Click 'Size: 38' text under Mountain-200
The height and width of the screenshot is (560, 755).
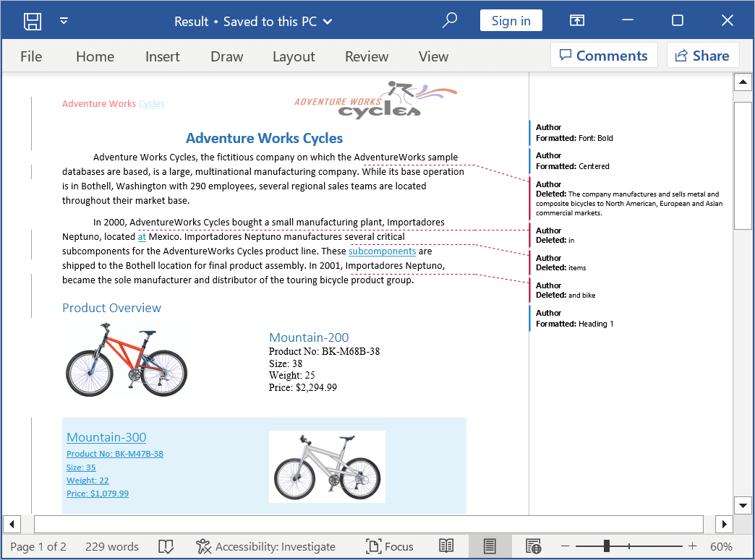(x=286, y=363)
